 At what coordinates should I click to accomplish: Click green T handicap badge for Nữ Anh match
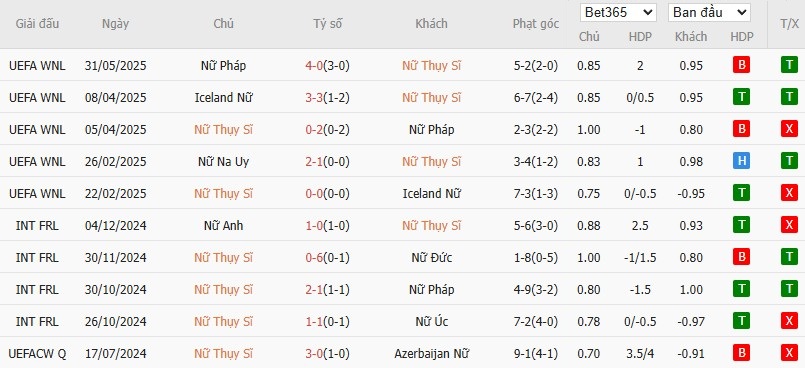[741, 225]
